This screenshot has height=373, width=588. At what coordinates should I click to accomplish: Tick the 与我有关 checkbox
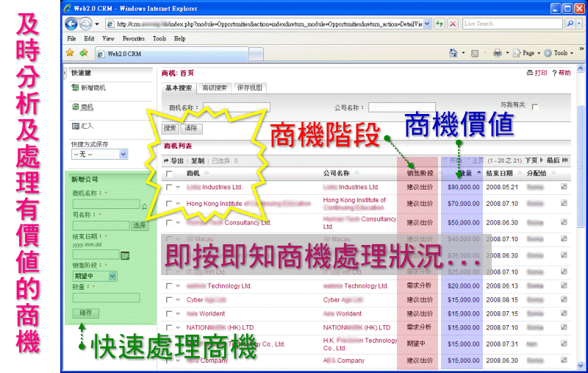coord(535,107)
